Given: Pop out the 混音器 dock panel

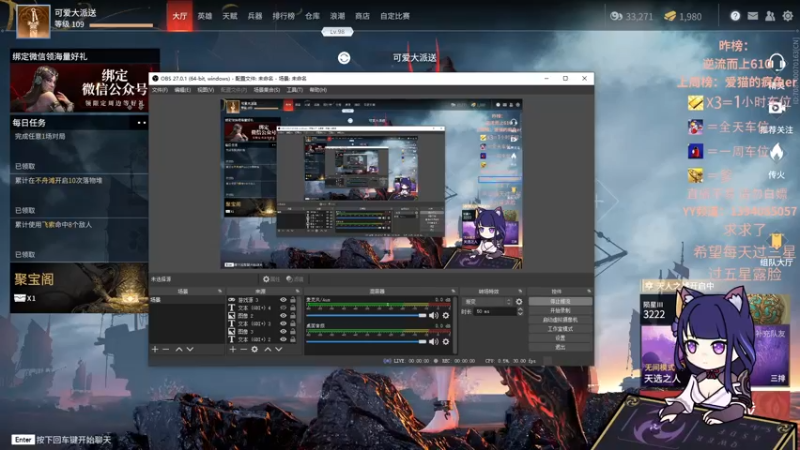Looking at the screenshot, I should click(453, 291).
